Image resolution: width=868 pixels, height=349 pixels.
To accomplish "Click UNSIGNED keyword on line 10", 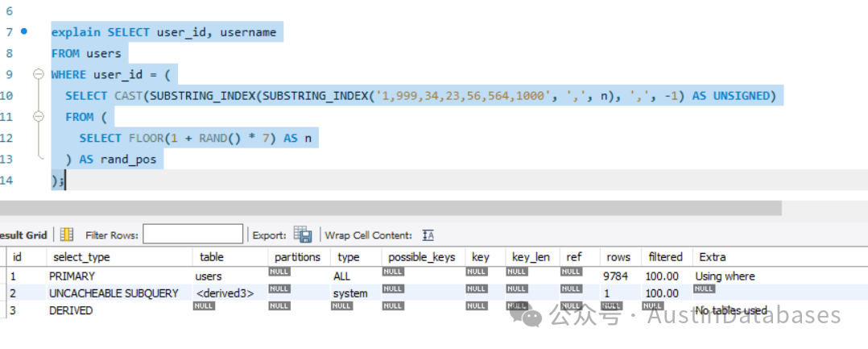I will click(x=742, y=95).
